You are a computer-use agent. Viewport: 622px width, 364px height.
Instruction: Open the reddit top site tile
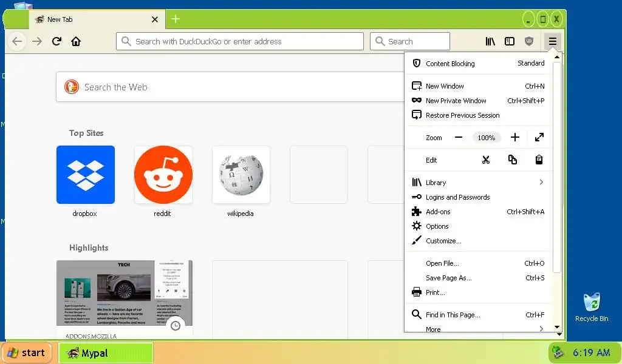(x=163, y=175)
